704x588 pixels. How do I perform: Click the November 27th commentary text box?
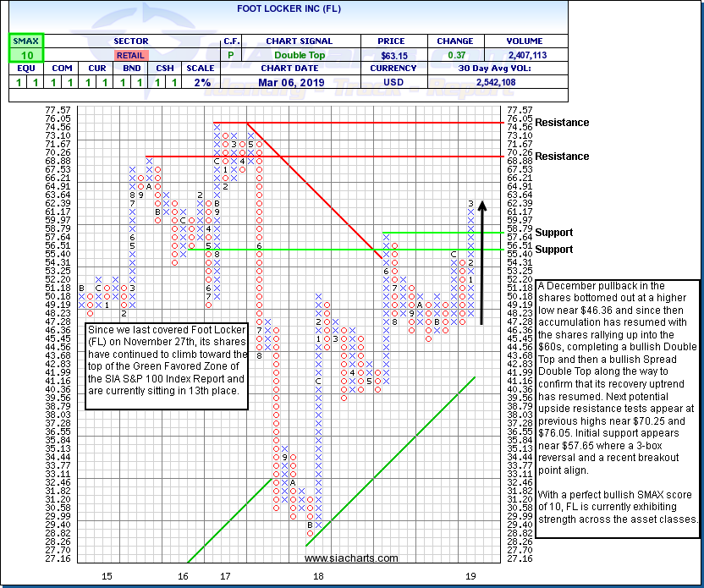[168, 365]
